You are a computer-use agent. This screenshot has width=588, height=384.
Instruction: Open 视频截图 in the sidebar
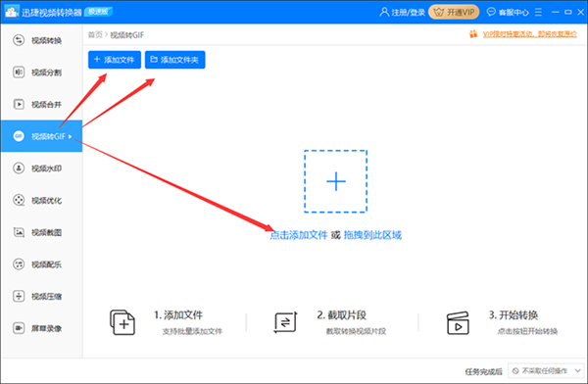pyautogui.click(x=41, y=232)
